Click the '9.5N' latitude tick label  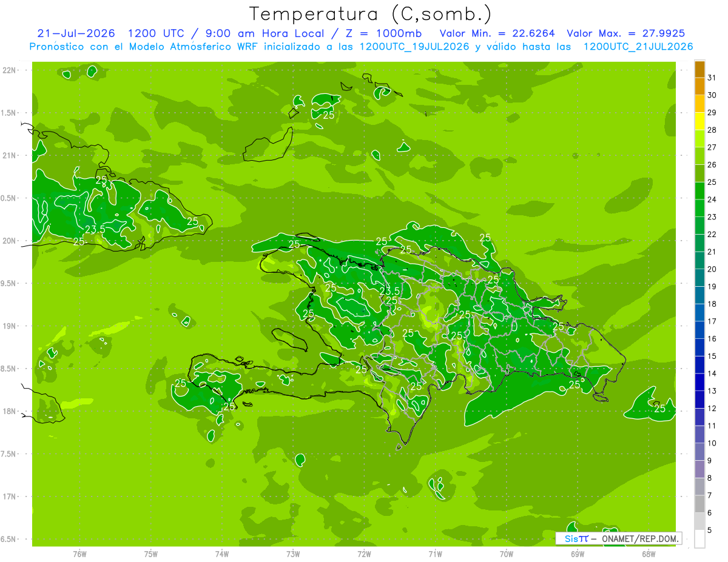(x=9, y=283)
